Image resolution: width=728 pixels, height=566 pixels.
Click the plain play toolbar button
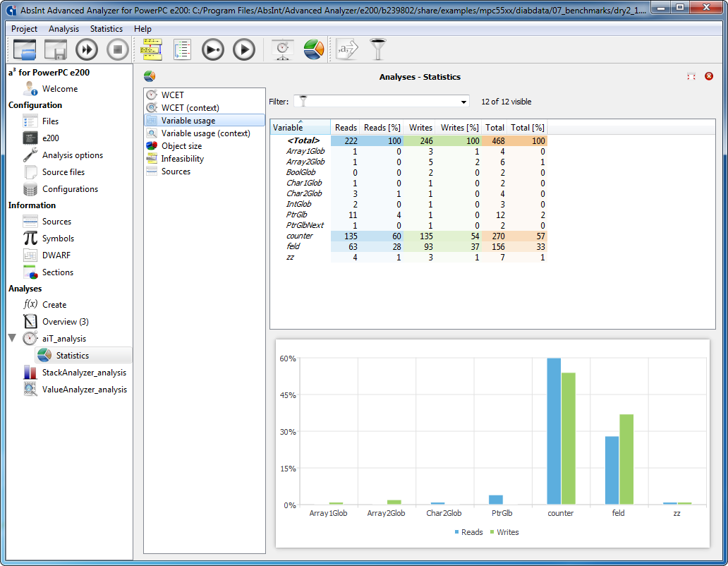(x=244, y=49)
